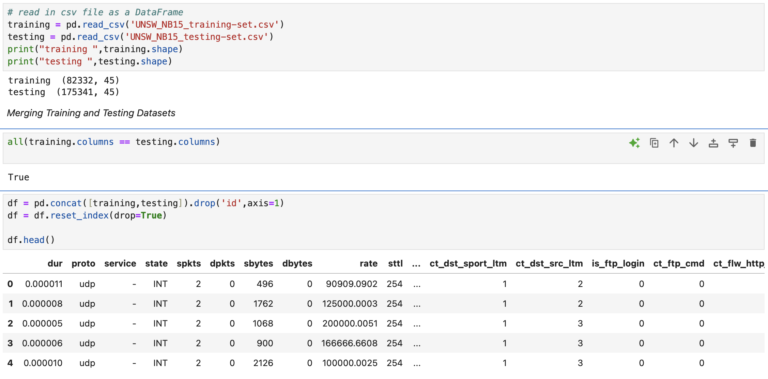768x379 pixels.
Task: Click into the pd.concat code cell
Action: pyautogui.click(x=384, y=221)
